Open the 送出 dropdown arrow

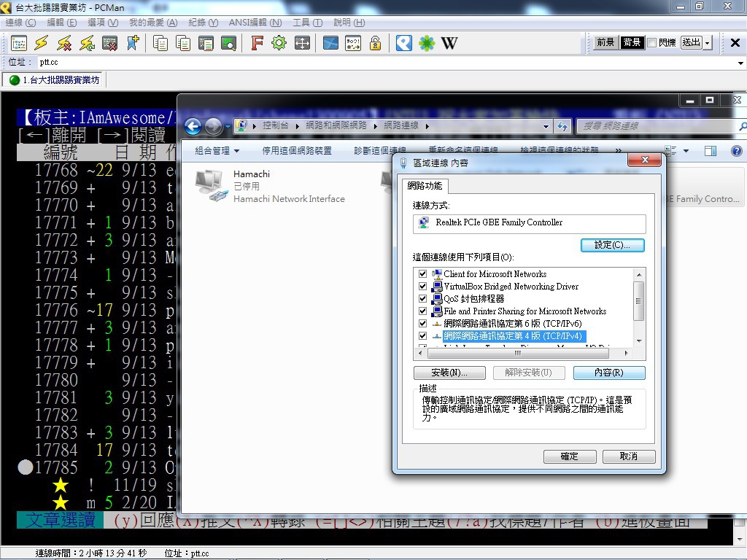click(x=707, y=43)
